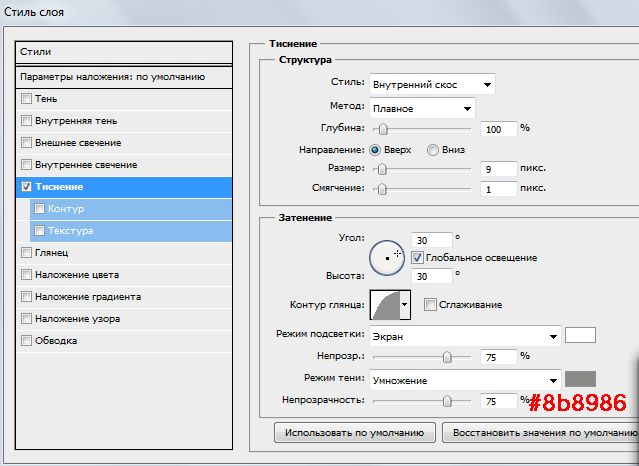Enable Наложение цвета checkbox

[x=26, y=275]
